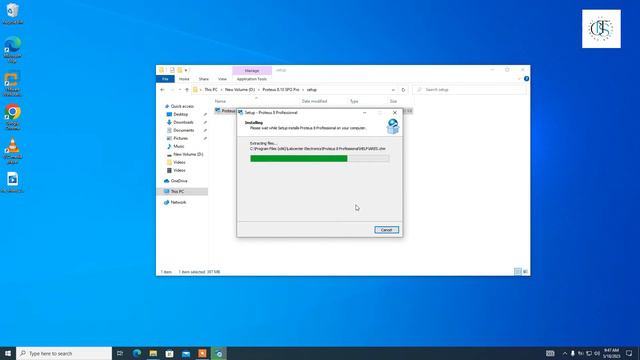Open Mail from the taskbar
The height and width of the screenshot is (360, 640).
pyautogui.click(x=186, y=353)
